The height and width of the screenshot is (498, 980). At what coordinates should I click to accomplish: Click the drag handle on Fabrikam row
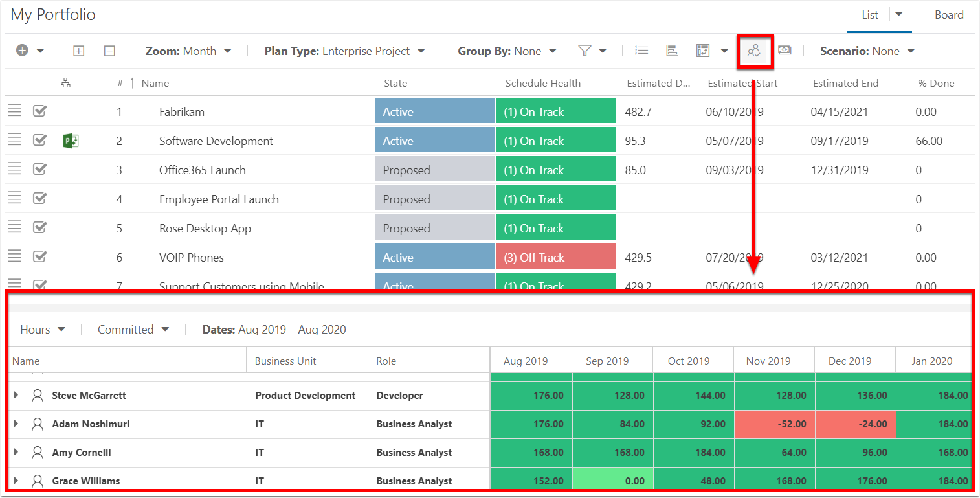point(14,111)
